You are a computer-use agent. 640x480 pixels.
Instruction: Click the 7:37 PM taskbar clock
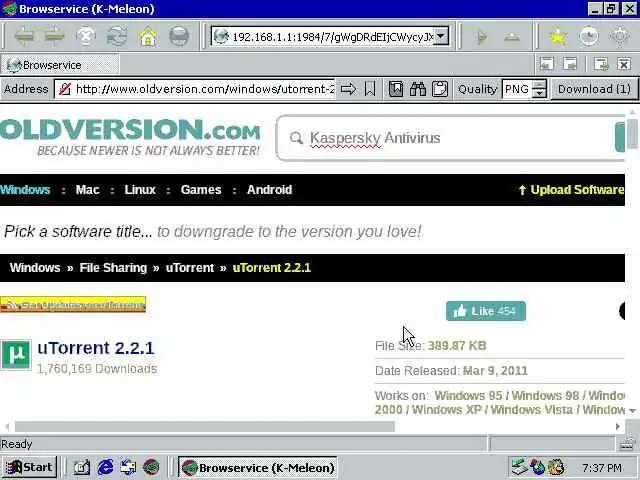coord(602,467)
